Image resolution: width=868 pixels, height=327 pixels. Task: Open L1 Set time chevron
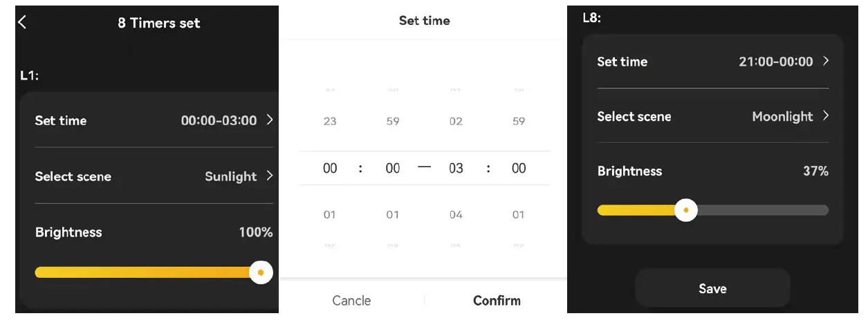(x=270, y=120)
